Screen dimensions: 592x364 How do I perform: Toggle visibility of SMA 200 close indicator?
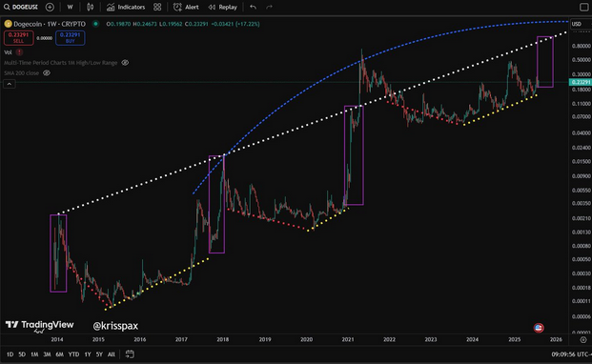tap(47, 72)
